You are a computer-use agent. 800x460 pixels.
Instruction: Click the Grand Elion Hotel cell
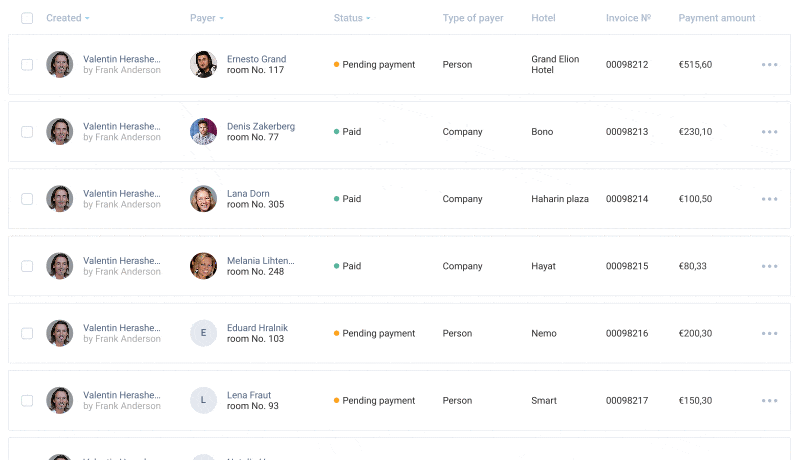(555, 64)
